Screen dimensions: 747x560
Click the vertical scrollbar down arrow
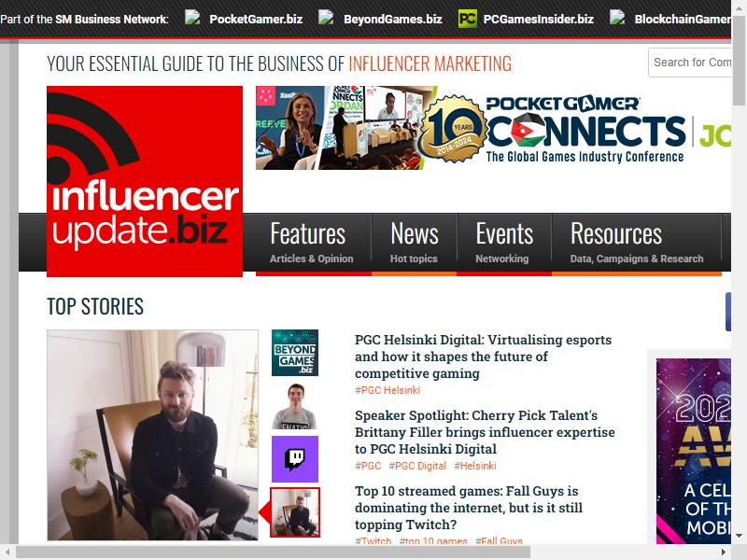(x=739, y=536)
